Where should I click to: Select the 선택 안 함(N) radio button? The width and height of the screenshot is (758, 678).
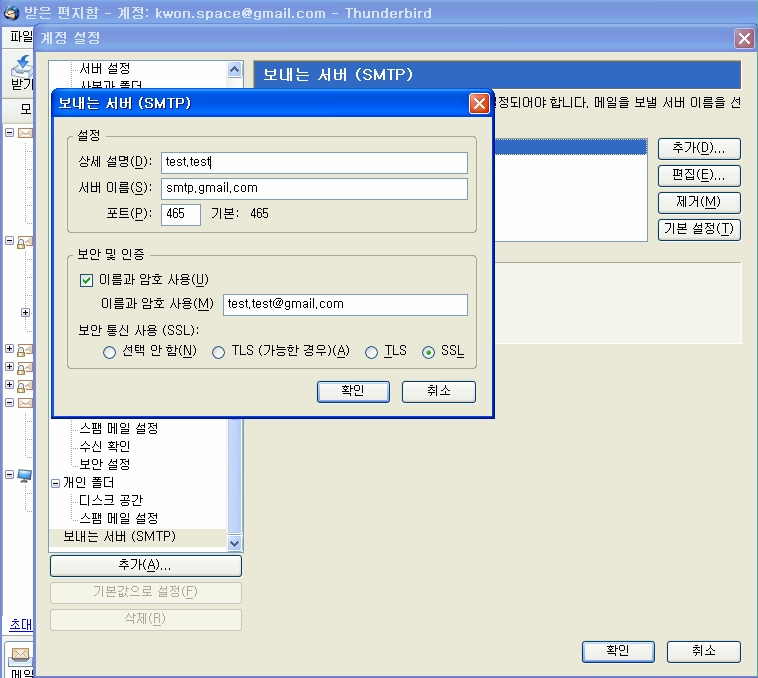(x=109, y=352)
